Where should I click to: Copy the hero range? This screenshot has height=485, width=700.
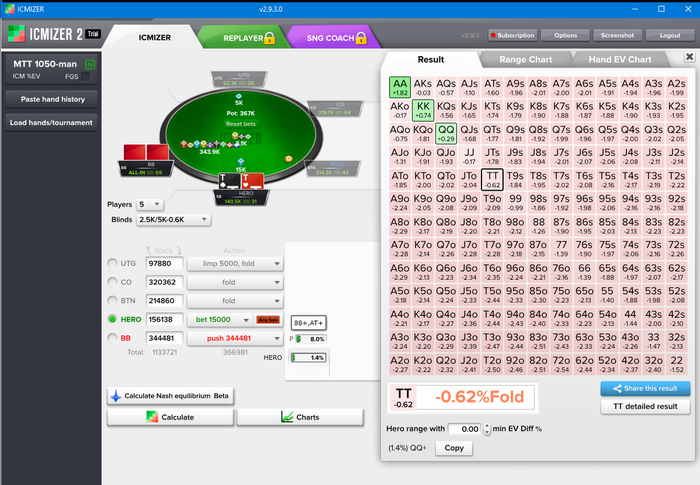pos(454,448)
